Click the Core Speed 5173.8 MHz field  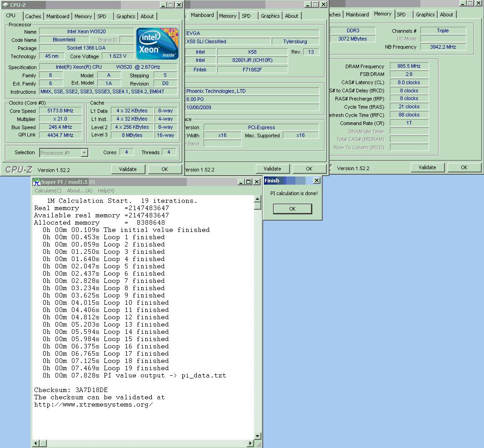(60, 111)
